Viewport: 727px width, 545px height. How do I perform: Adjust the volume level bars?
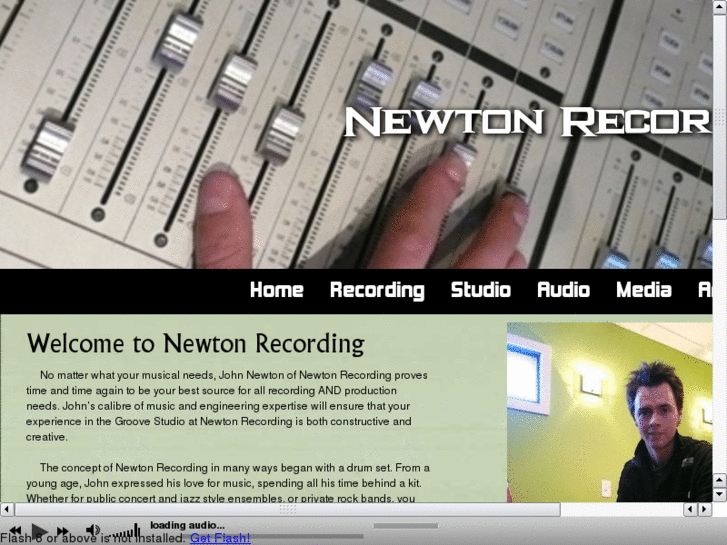click(x=126, y=532)
